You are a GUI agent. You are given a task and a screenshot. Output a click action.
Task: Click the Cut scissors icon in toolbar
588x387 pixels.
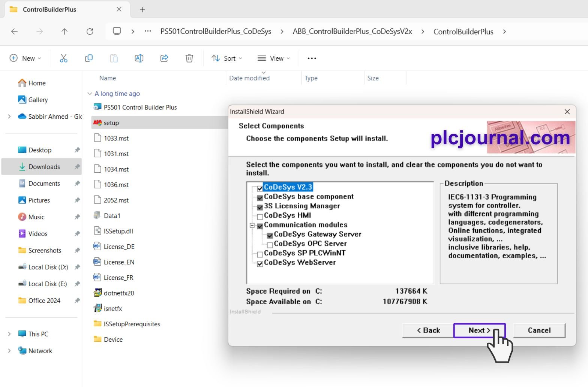pyautogui.click(x=63, y=58)
